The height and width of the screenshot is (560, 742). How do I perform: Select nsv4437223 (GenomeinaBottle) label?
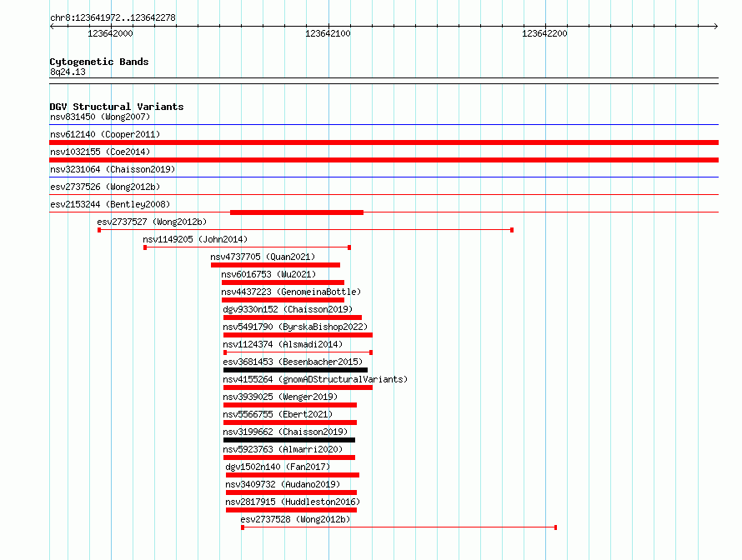(x=291, y=292)
